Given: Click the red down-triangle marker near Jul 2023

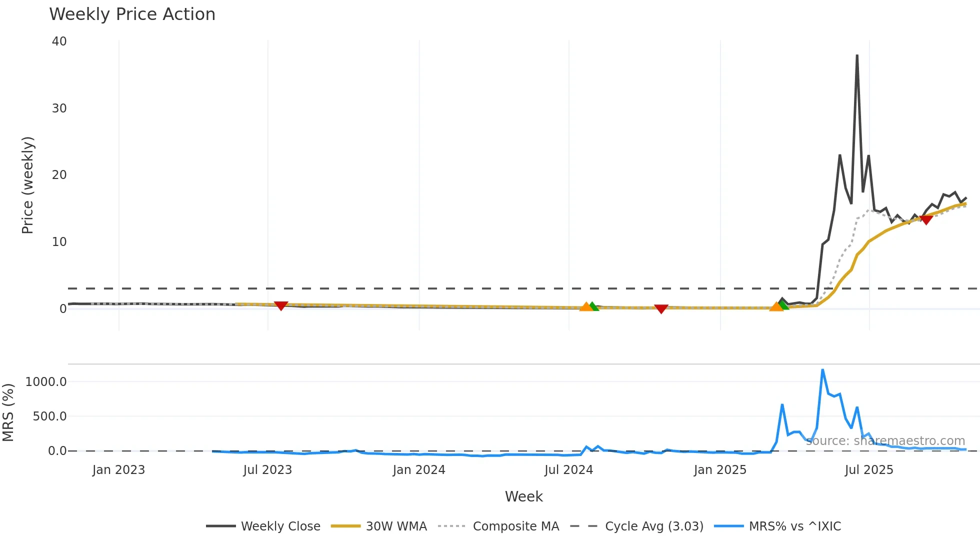Looking at the screenshot, I should coord(281,305).
